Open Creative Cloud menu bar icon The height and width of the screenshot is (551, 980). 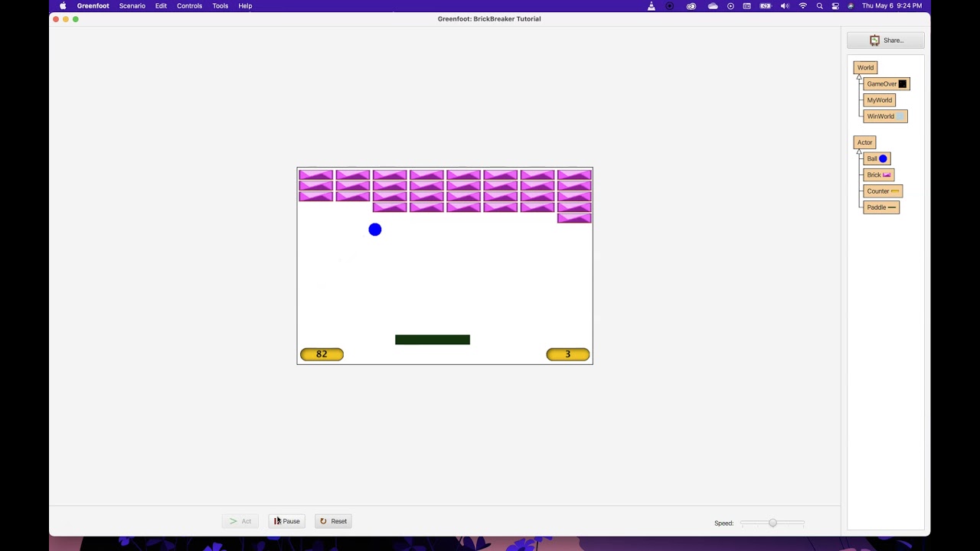(691, 5)
